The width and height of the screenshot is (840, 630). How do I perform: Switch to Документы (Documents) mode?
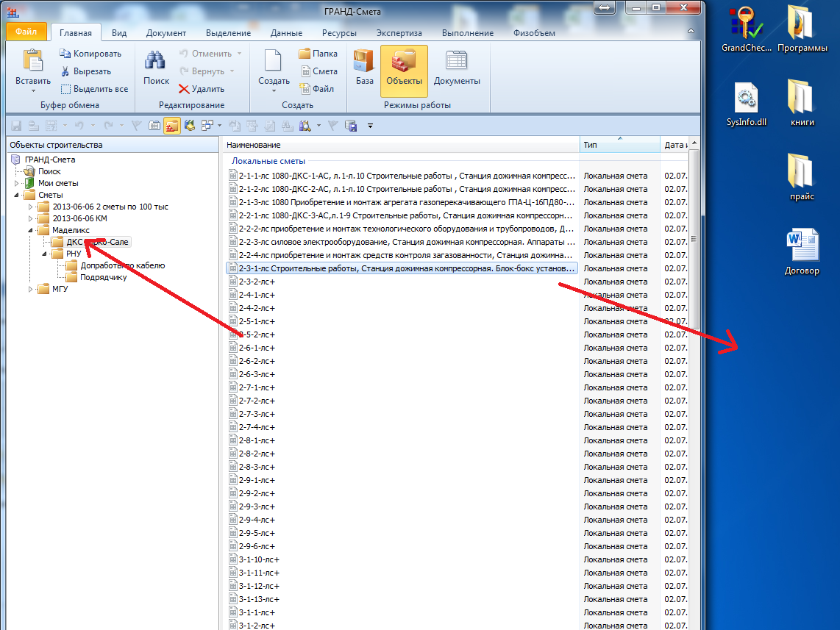point(457,68)
